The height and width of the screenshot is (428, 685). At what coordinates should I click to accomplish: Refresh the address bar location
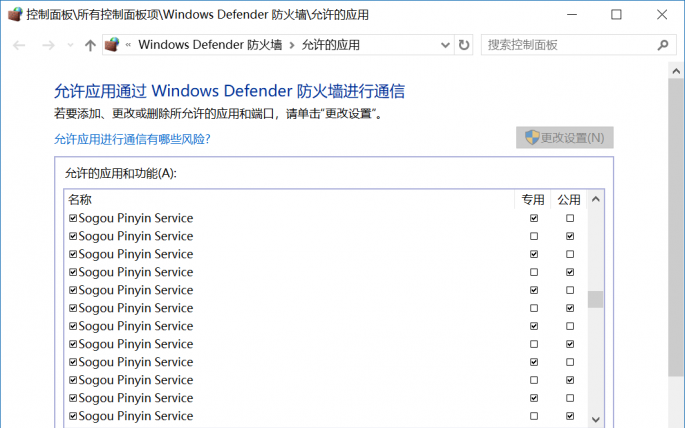click(x=463, y=45)
